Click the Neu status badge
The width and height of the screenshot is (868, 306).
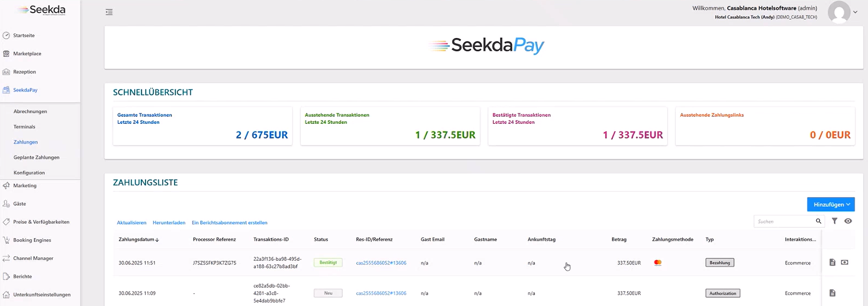328,293
